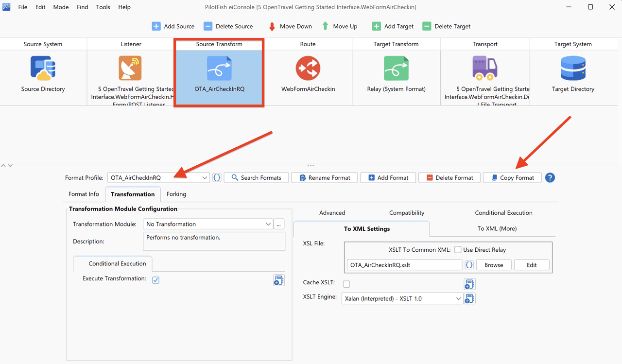Click the braces icon beside Format Profile
The height and width of the screenshot is (364, 622).
click(217, 177)
